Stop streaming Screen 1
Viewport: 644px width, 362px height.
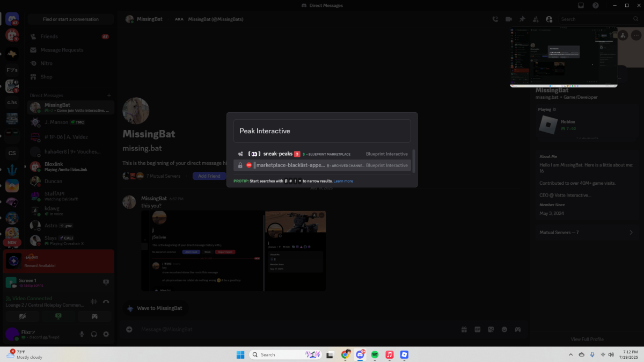[x=106, y=282]
